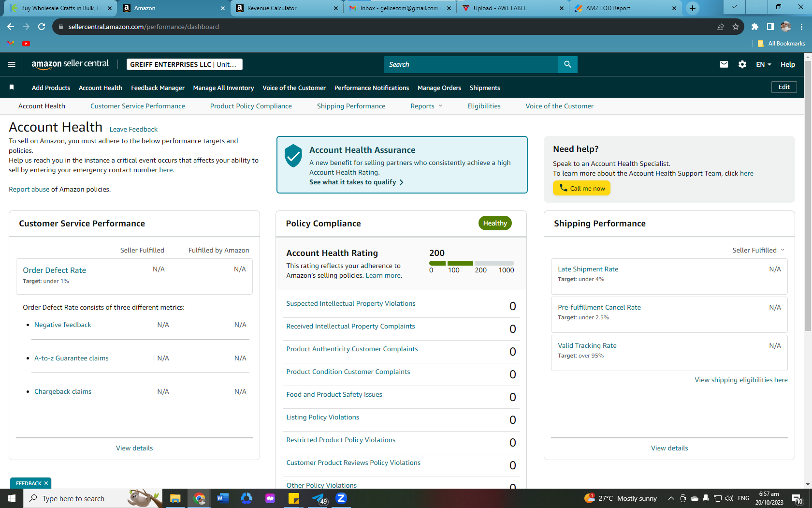Open the Seller Central hamburger menu
This screenshot has height=508, width=812.
coord(12,64)
